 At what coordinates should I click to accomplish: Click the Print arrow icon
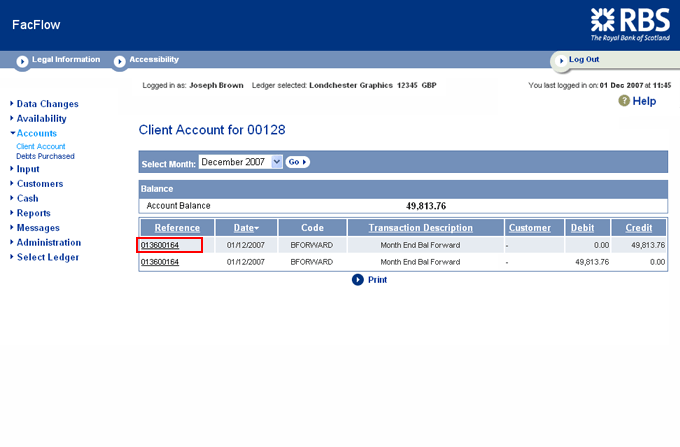357,280
